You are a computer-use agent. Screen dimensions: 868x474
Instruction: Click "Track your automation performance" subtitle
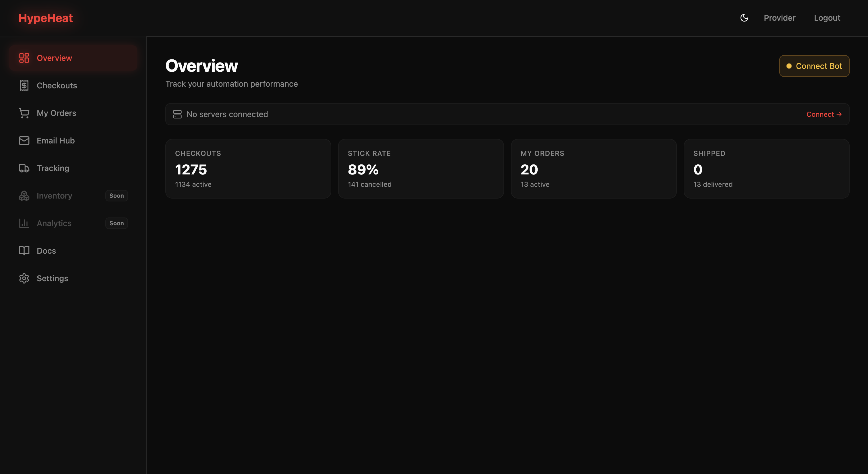[x=231, y=84]
